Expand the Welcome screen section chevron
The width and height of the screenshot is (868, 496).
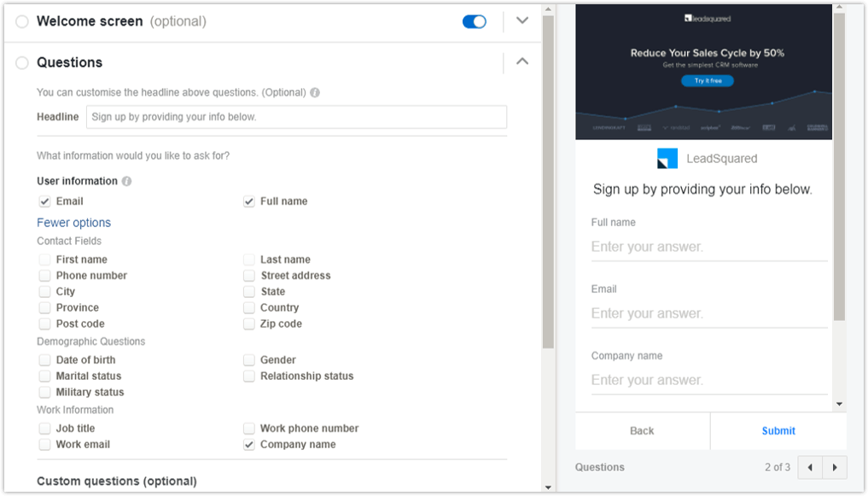(523, 20)
